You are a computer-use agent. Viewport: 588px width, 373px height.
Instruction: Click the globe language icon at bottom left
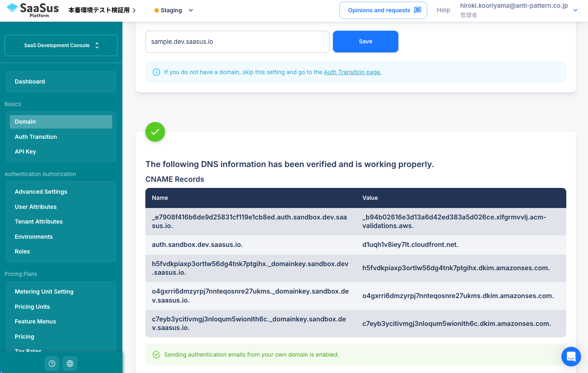(70, 364)
